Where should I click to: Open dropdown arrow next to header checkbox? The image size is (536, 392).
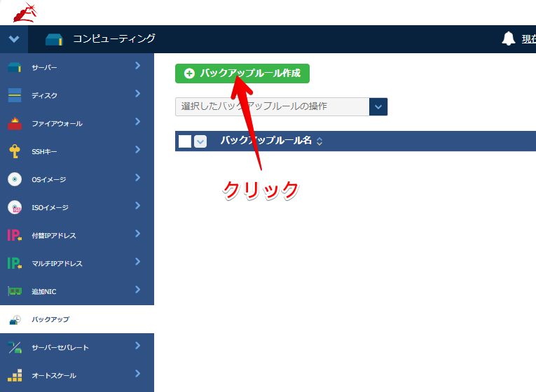click(200, 141)
